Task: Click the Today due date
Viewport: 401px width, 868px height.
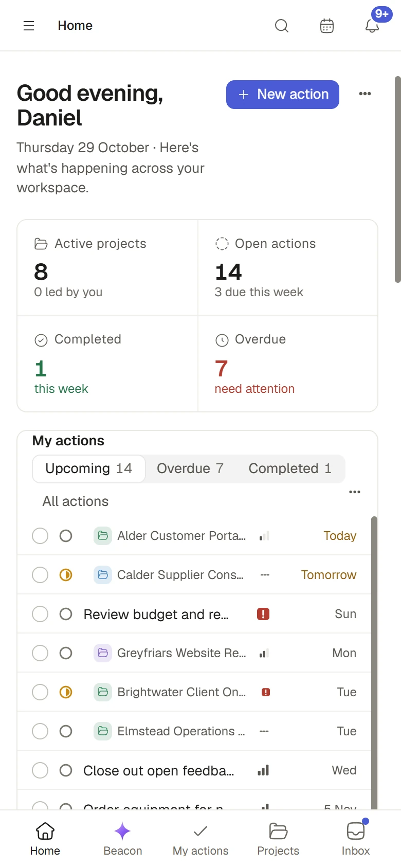Action: pos(340,536)
